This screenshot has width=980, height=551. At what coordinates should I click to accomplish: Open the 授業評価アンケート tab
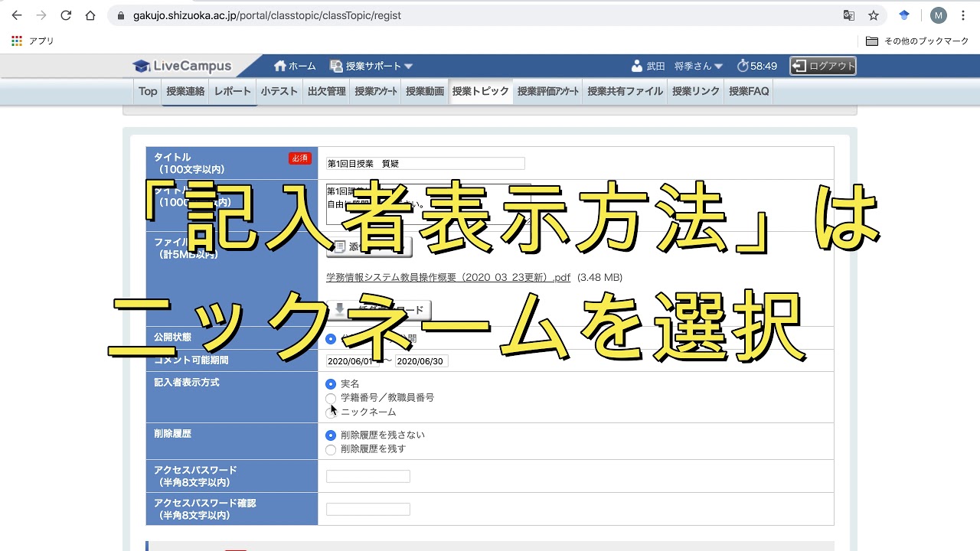pyautogui.click(x=548, y=91)
